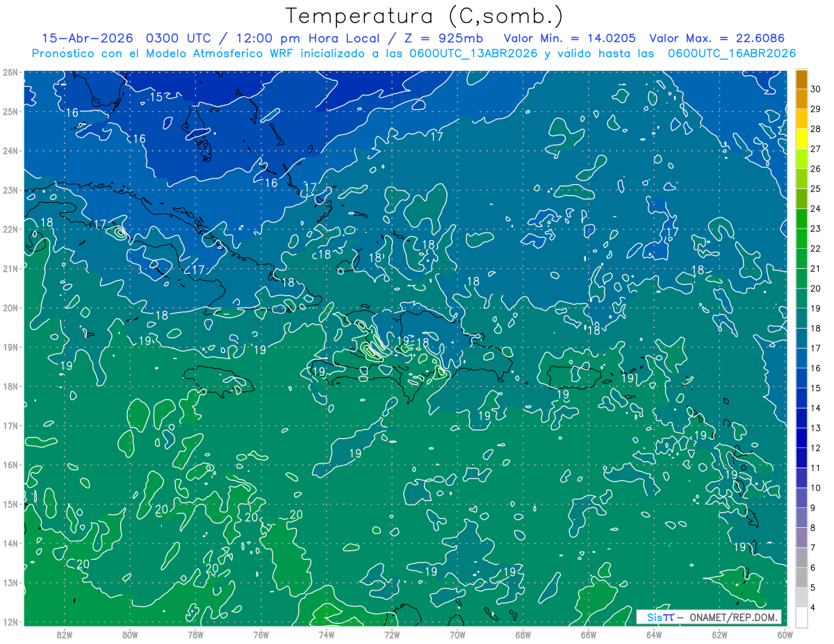Select the yellow 27 degree legend swatch

click(801, 138)
